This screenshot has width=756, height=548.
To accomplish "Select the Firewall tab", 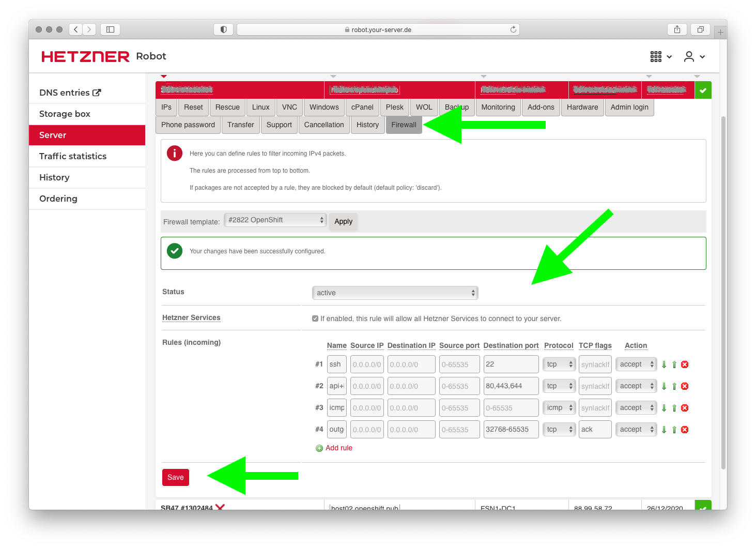I will pyautogui.click(x=404, y=125).
